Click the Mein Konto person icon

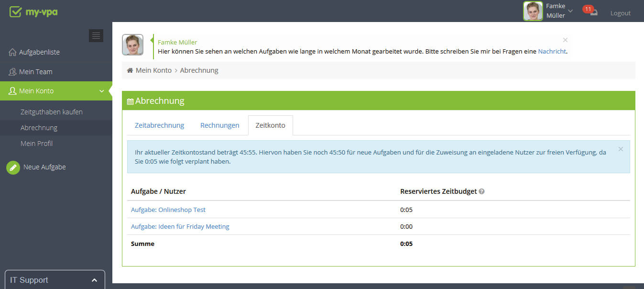(x=12, y=91)
